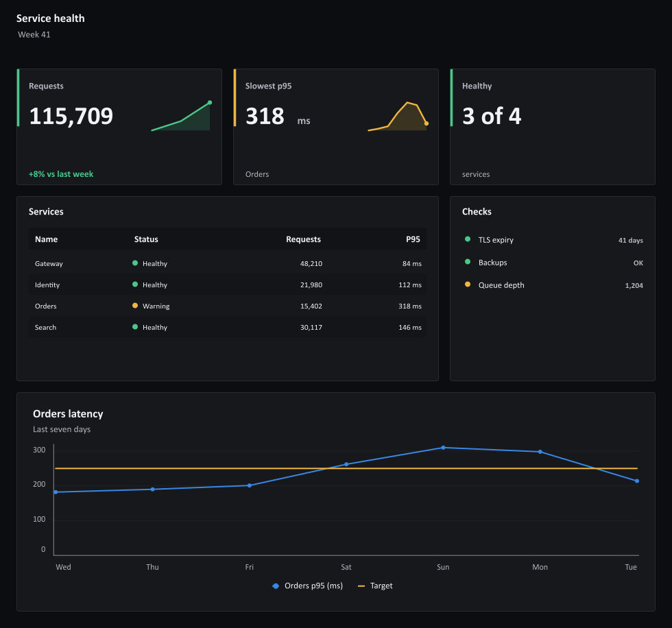Click the +8% vs last week label
This screenshot has width=672, height=628.
[x=61, y=174]
